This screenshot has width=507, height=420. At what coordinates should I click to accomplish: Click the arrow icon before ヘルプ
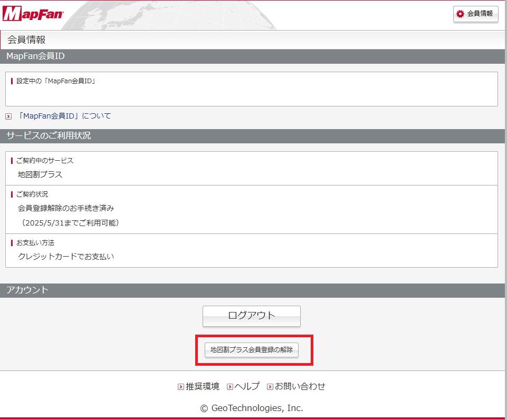click(x=230, y=387)
